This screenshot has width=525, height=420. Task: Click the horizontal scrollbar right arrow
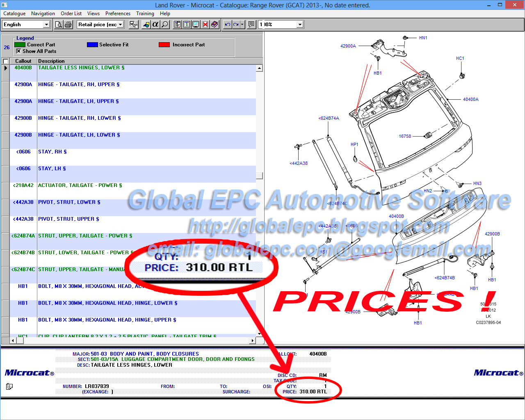252,340
